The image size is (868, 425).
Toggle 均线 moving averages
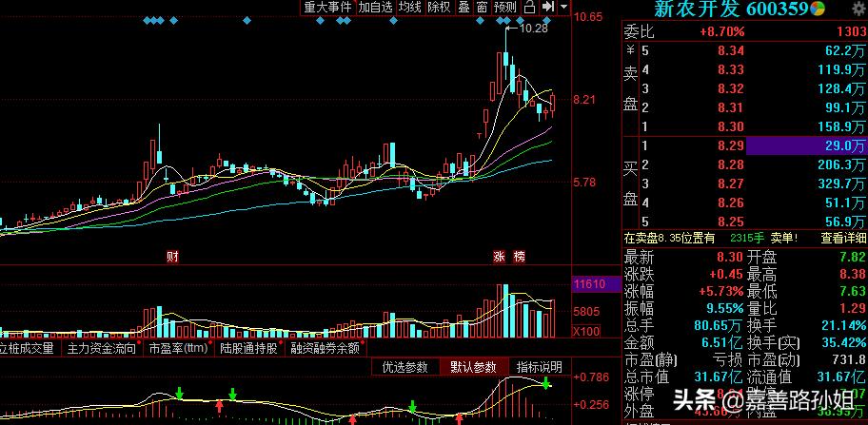point(410,8)
